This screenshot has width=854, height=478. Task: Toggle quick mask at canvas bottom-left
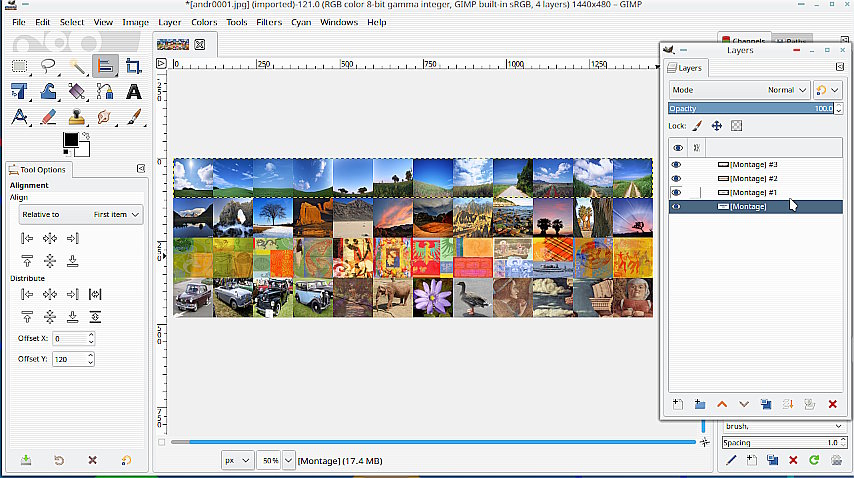162,442
